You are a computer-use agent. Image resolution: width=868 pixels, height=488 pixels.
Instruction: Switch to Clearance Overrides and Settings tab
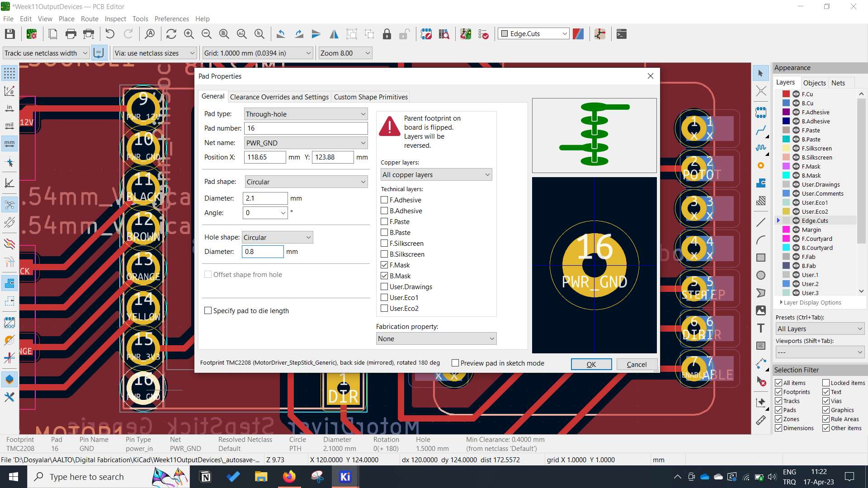(x=279, y=97)
